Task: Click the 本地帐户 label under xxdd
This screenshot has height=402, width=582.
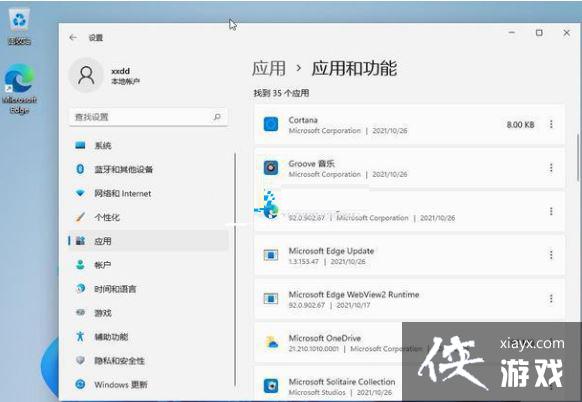Action: 125,81
